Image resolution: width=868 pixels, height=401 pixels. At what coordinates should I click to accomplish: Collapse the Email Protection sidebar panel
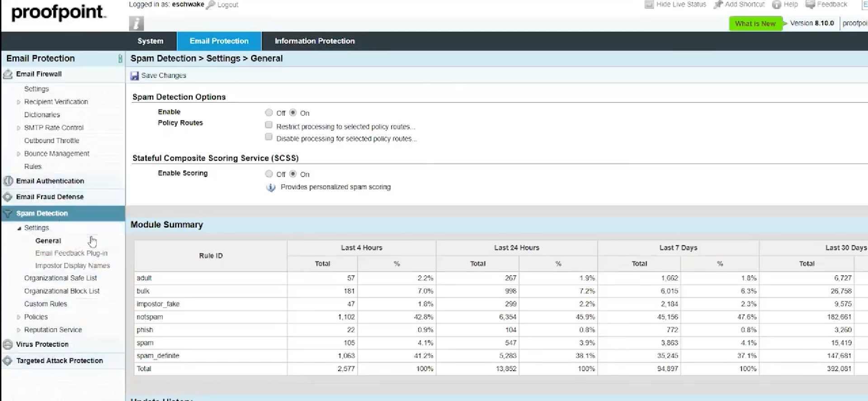pos(120,58)
